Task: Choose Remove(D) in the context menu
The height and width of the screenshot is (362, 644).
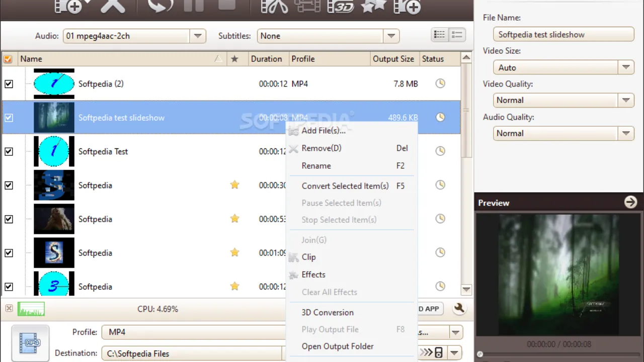Action: 321,148
